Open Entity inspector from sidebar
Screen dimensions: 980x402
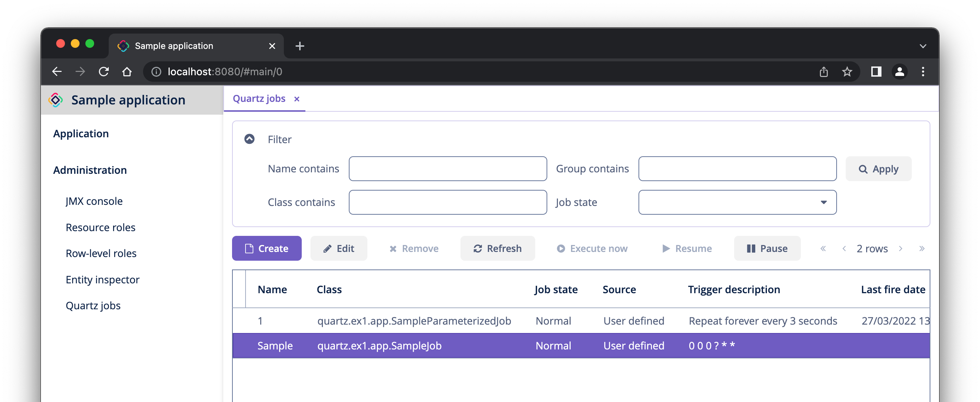tap(102, 280)
